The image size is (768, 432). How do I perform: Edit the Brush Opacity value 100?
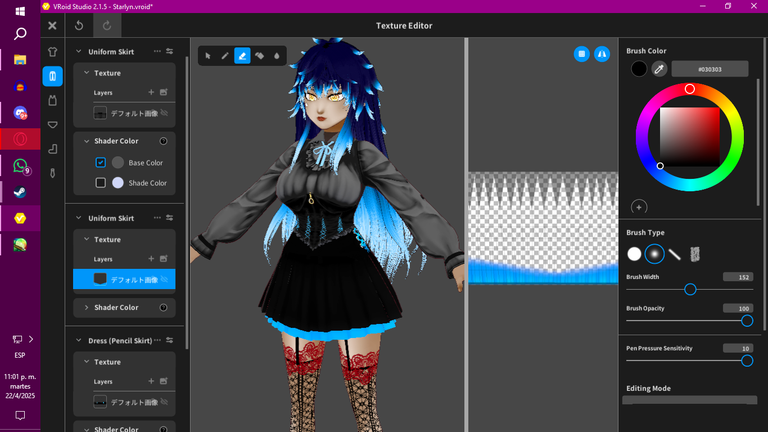pyautogui.click(x=738, y=309)
